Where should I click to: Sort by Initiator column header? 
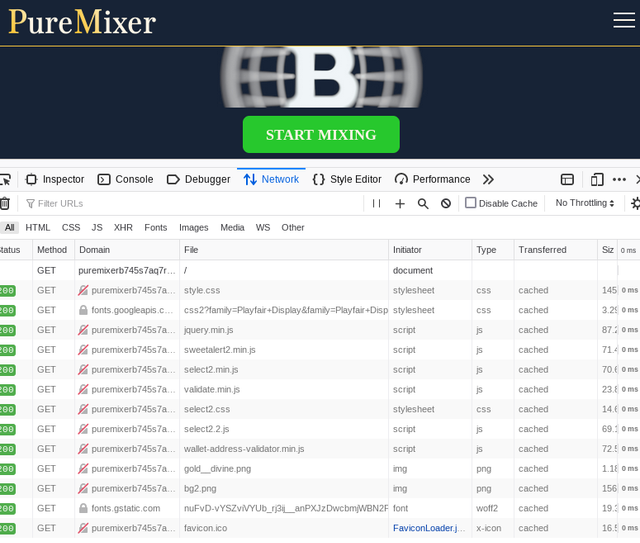point(430,250)
